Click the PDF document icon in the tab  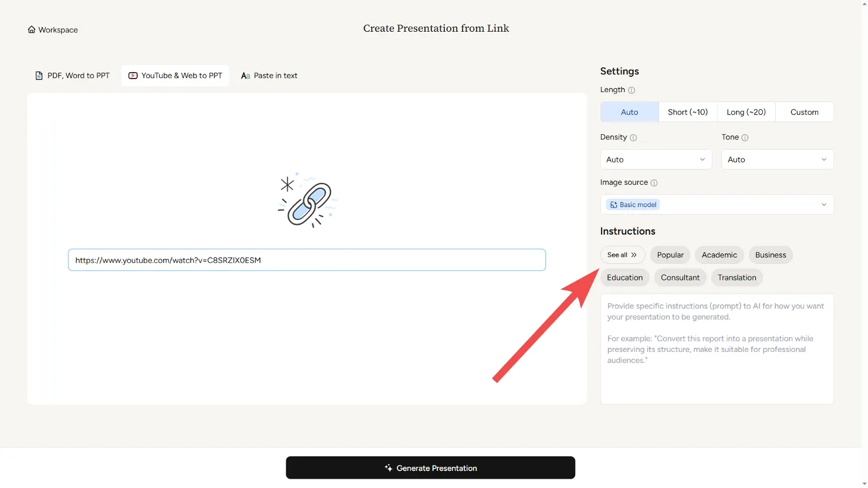click(39, 76)
